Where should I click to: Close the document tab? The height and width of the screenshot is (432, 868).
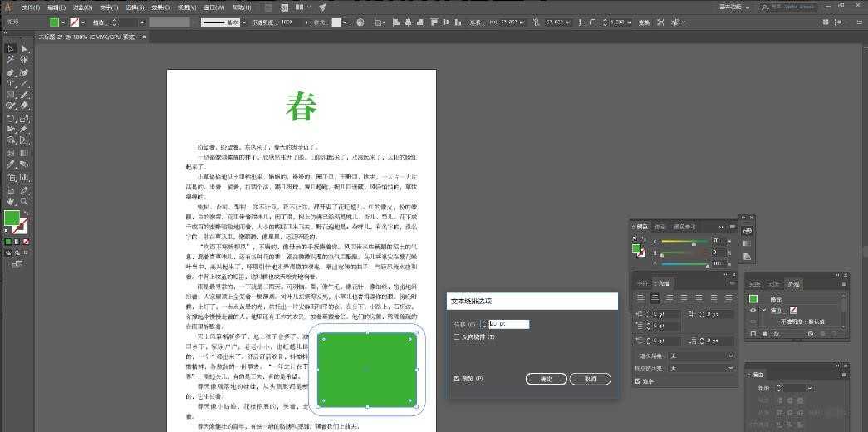coord(145,37)
